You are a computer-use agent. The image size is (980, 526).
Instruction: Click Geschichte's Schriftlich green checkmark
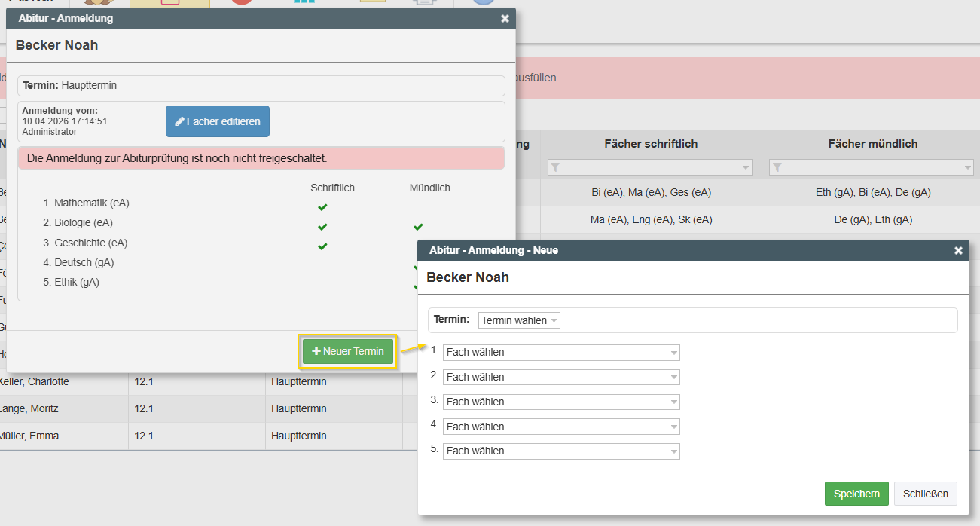322,246
